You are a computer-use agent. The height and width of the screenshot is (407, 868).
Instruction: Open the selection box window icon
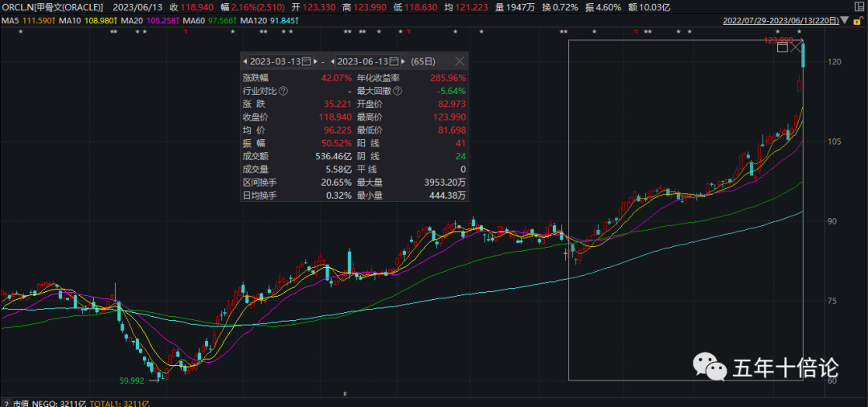click(x=782, y=47)
